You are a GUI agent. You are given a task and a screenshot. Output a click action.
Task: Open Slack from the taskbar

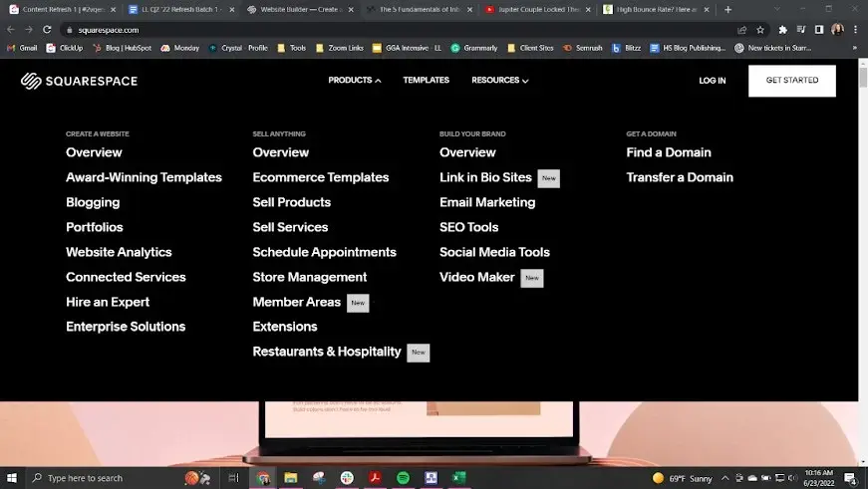coord(347,478)
